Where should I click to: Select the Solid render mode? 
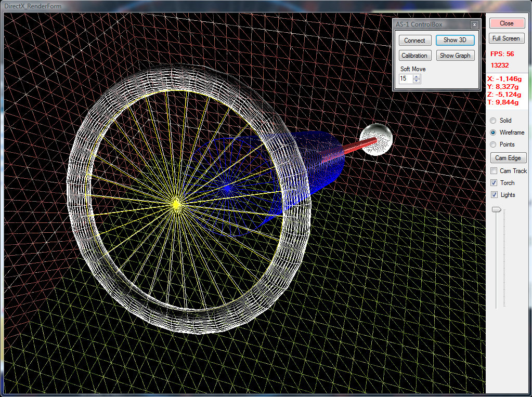click(x=493, y=121)
